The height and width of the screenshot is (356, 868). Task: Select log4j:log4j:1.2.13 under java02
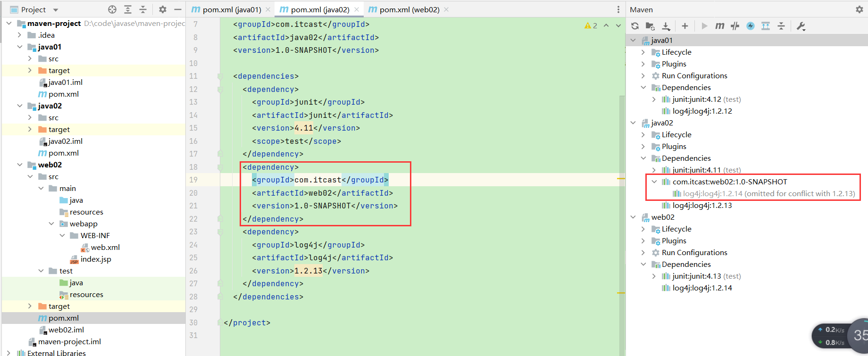click(x=697, y=205)
